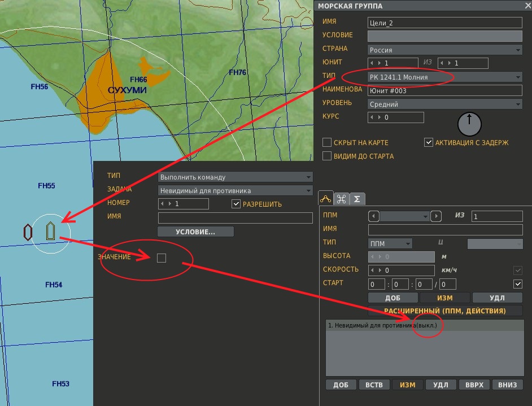
Task: Click action list ДОБ button
Action: coord(341,385)
